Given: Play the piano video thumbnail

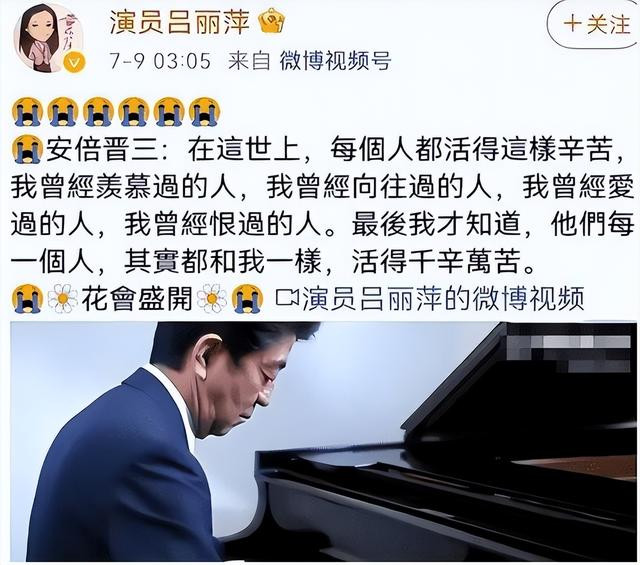Looking at the screenshot, I should tap(323, 441).
